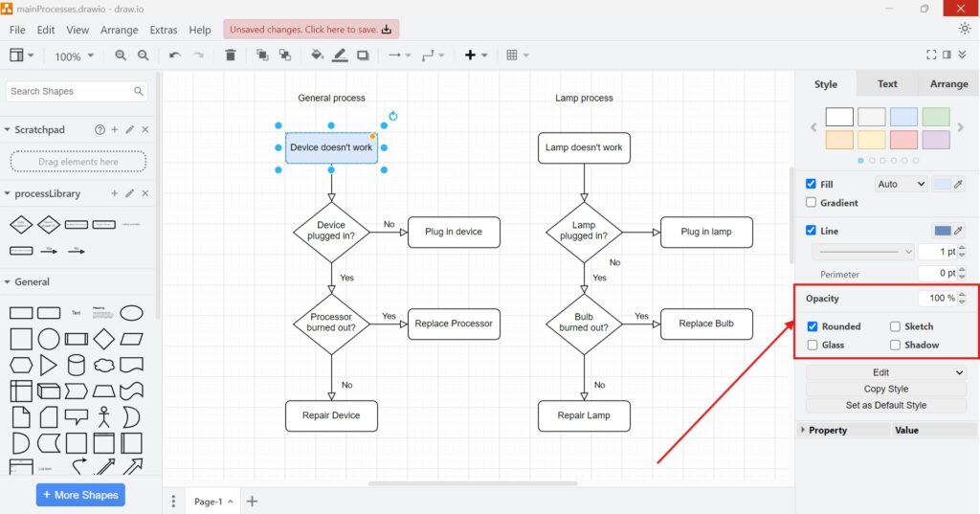The image size is (980, 514).
Task: Select the Cylinder shape in General
Action: point(77,365)
